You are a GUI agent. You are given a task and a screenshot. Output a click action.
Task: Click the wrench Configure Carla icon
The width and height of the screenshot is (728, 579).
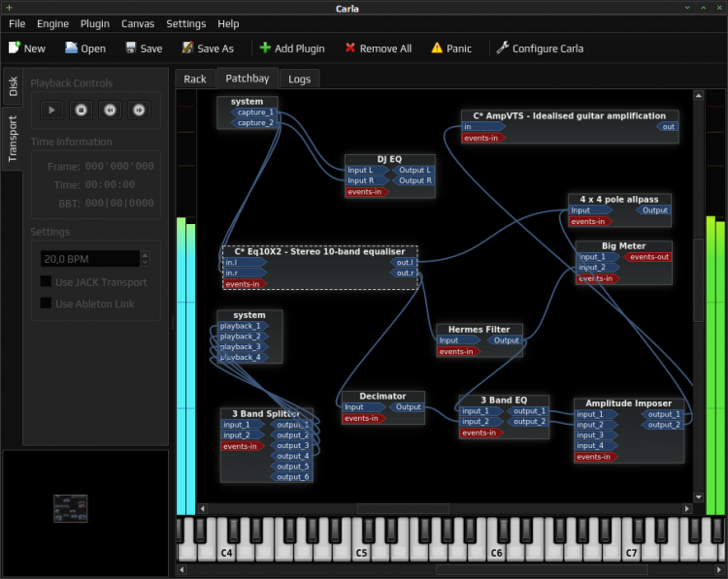click(x=503, y=48)
